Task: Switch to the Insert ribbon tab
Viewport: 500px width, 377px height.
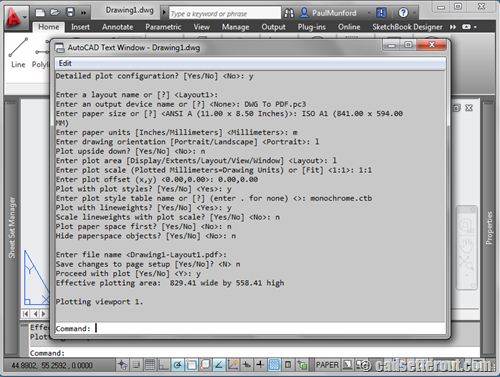Action: (80, 27)
